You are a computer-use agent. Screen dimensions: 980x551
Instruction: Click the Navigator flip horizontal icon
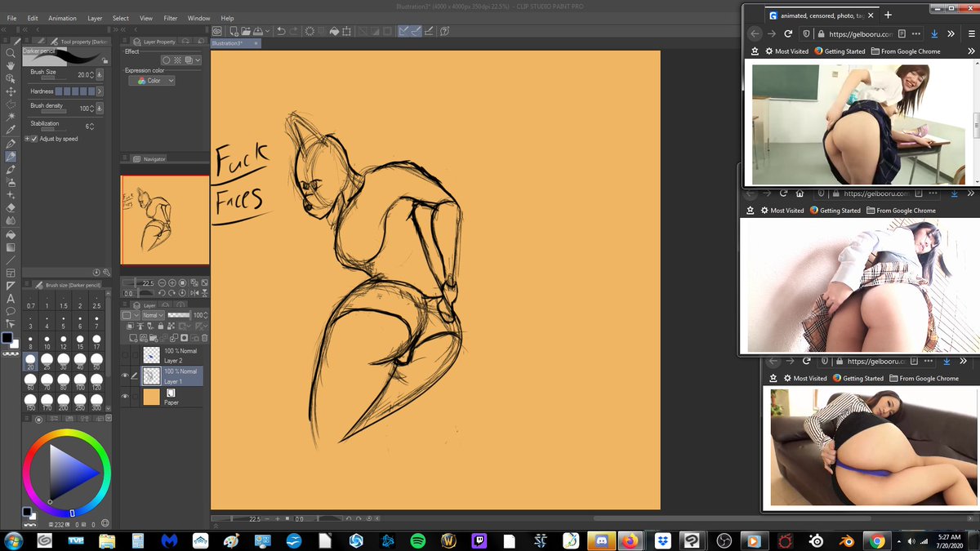pos(194,292)
